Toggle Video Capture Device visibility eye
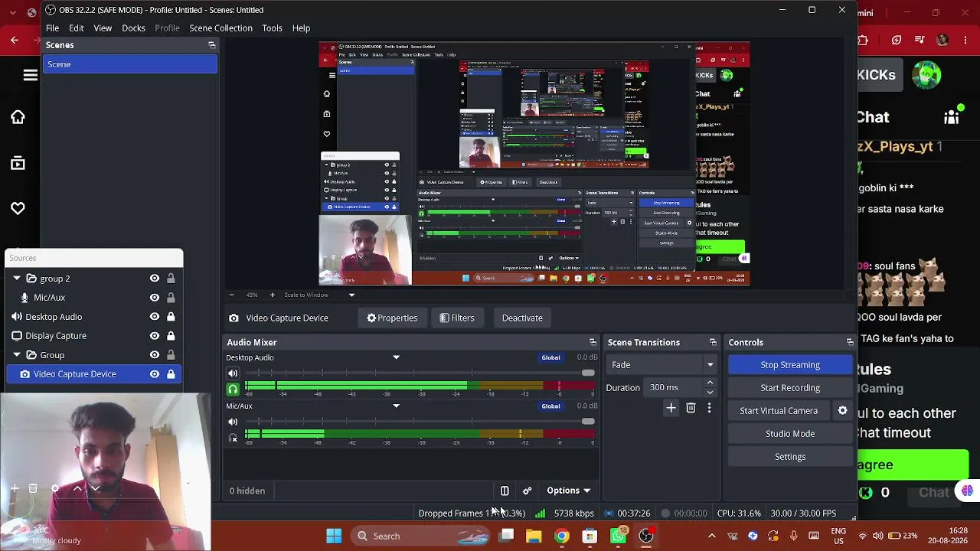Image resolution: width=980 pixels, height=551 pixels. tap(155, 374)
